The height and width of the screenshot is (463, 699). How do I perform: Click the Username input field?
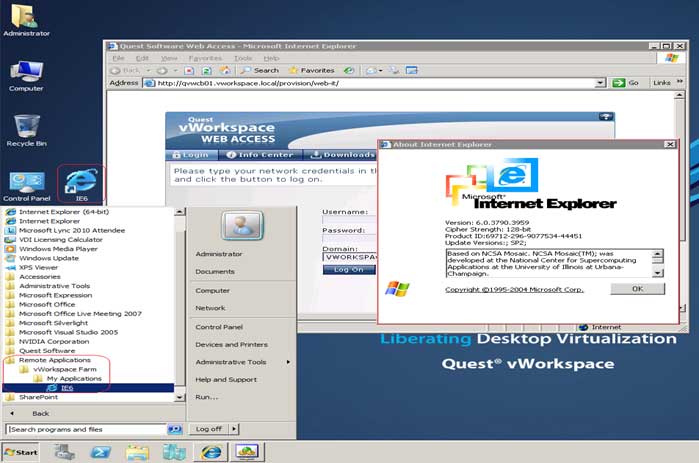point(349,220)
